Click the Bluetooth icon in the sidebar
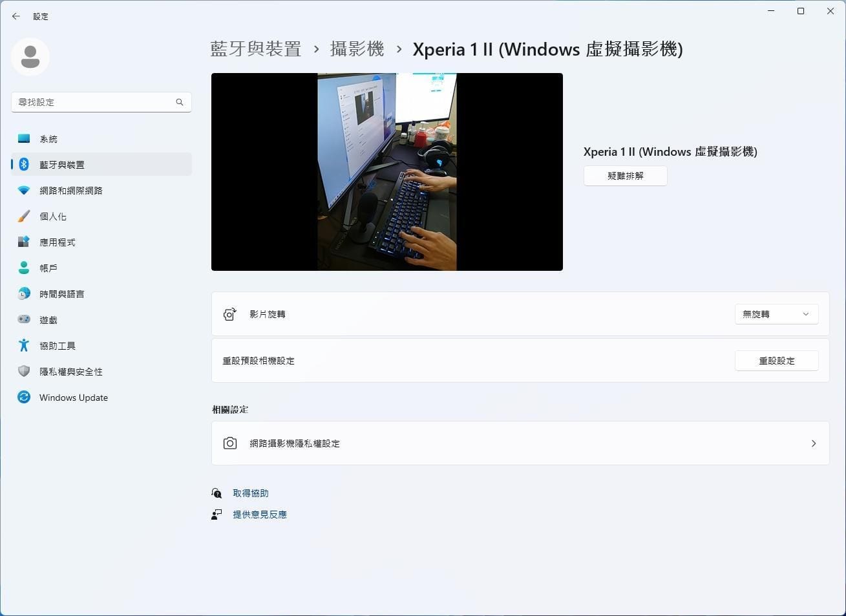Viewport: 846px width, 616px height. (24, 165)
